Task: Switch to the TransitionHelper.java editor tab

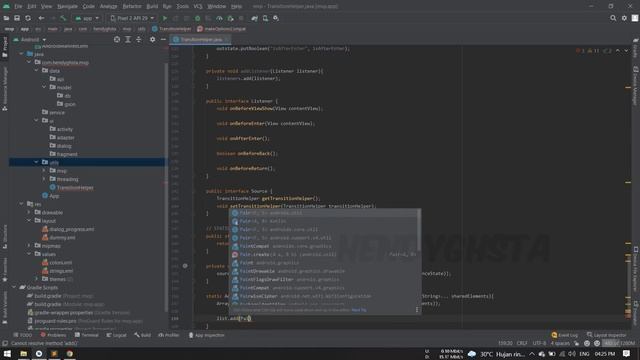Action: (x=201, y=40)
